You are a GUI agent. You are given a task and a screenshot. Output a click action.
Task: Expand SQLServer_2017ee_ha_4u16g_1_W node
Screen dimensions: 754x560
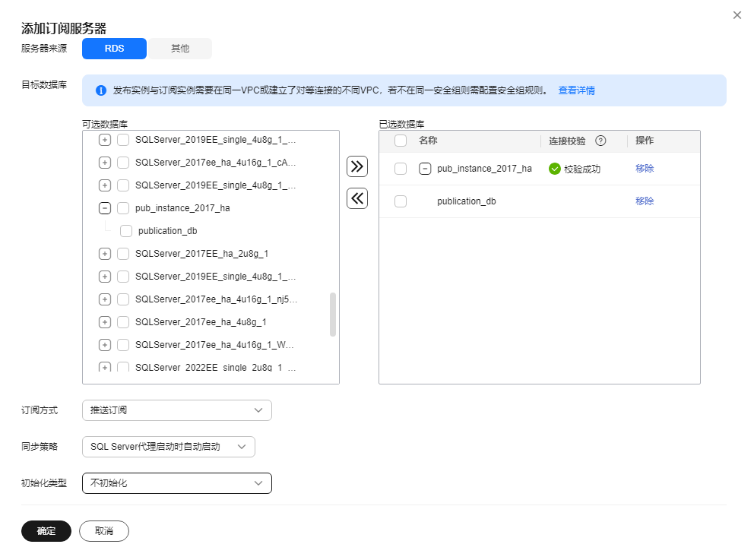coord(105,345)
